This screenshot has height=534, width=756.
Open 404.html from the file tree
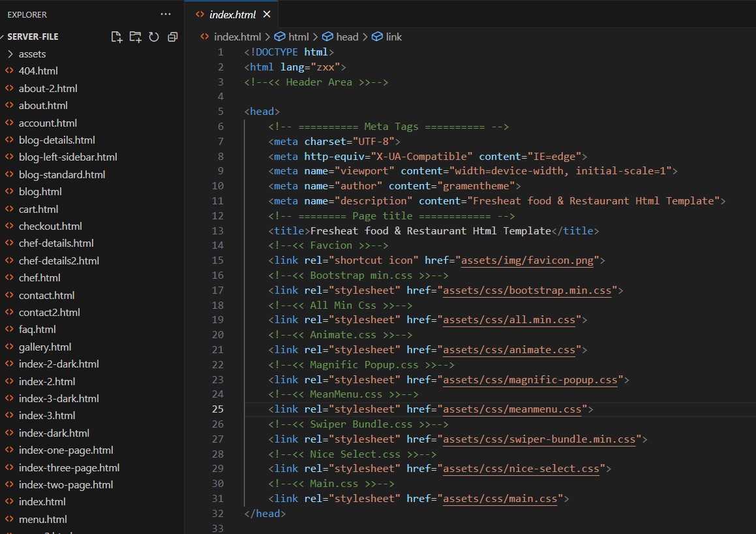38,71
